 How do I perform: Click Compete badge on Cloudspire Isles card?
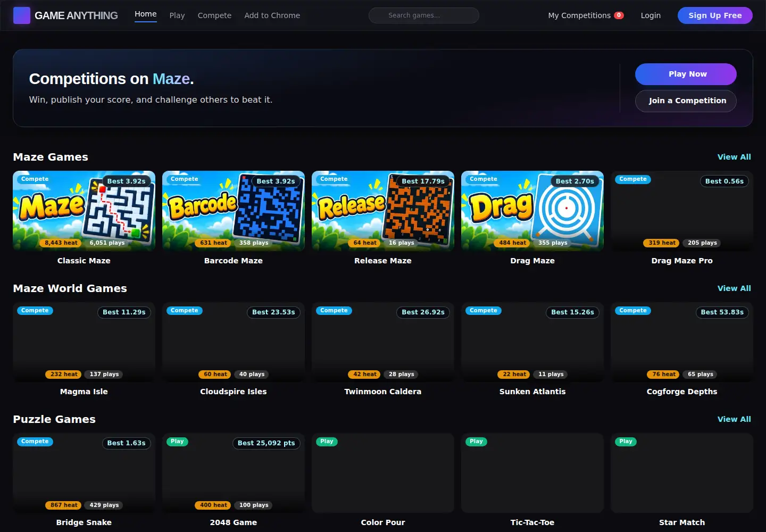[x=184, y=311]
